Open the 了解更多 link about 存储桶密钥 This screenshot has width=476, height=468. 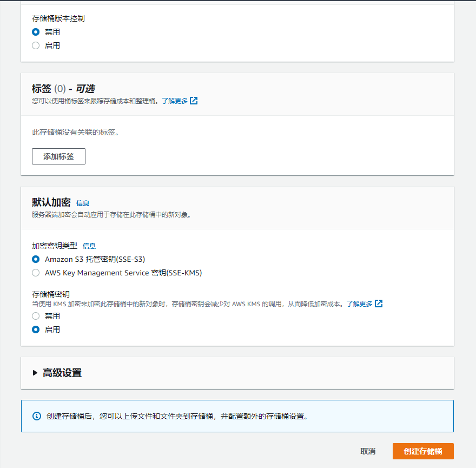tap(359, 304)
